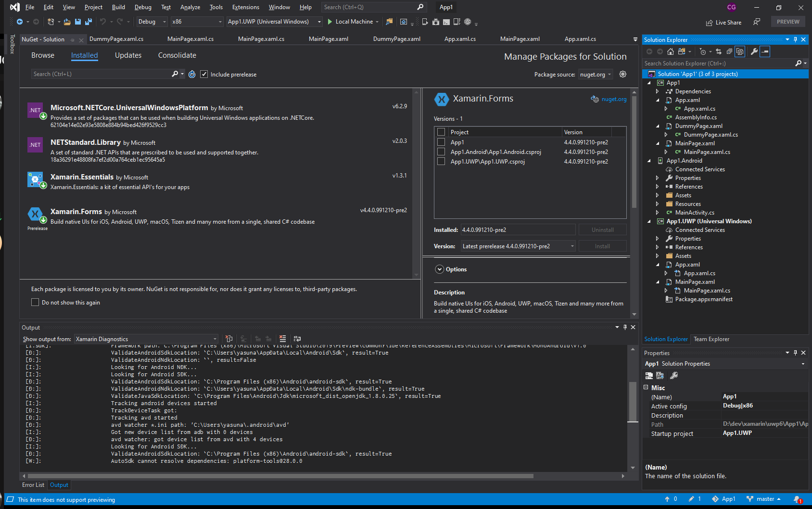Screen dimensions: 812x509
Task: Click the New Project toolbar icon
Action: (51, 22)
